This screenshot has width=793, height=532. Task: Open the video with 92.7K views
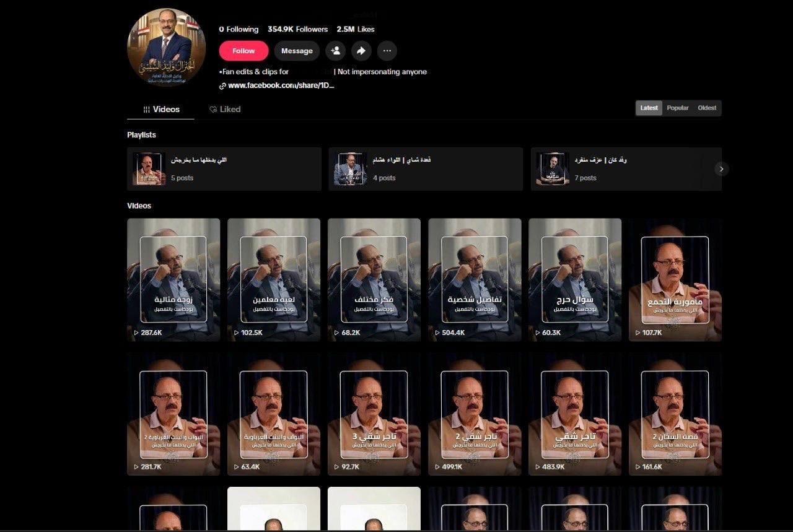coord(374,414)
